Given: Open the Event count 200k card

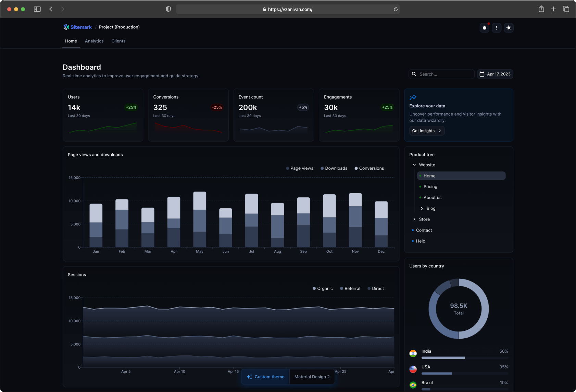Looking at the screenshot, I should 274,115.
